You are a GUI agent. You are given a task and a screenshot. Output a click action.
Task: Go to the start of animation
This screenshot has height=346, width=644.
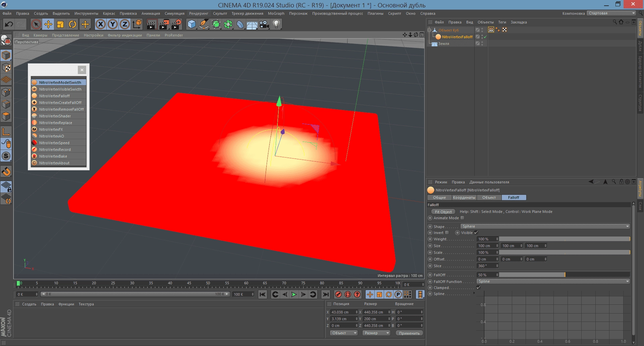[263, 294]
